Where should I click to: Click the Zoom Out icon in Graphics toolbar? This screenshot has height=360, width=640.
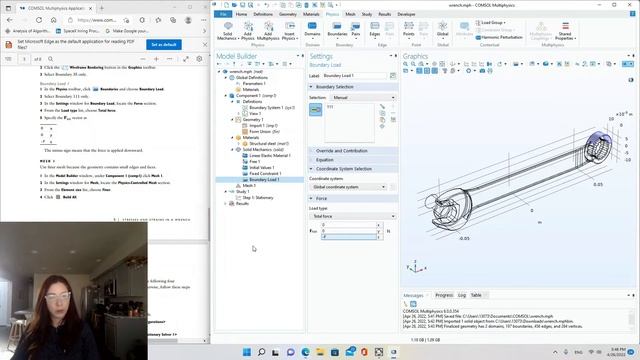413,64
